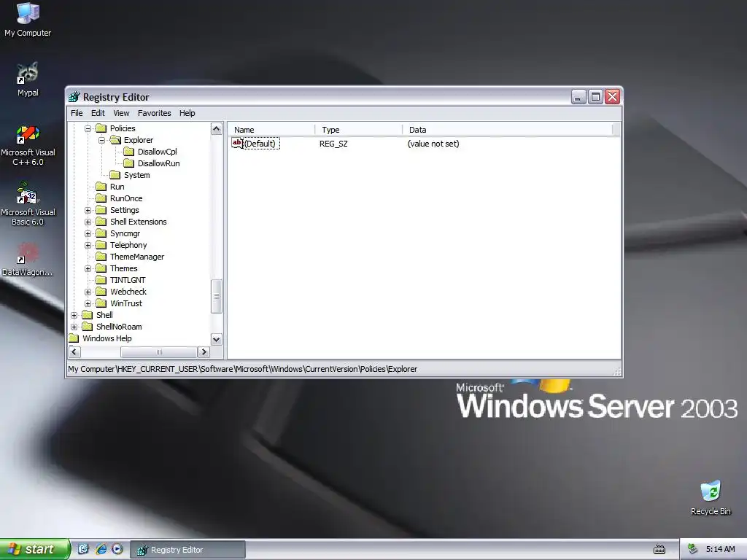747x560 pixels.
Task: Select Microsoft Visual C++ 6.0 desktop icon
Action: coord(28,145)
